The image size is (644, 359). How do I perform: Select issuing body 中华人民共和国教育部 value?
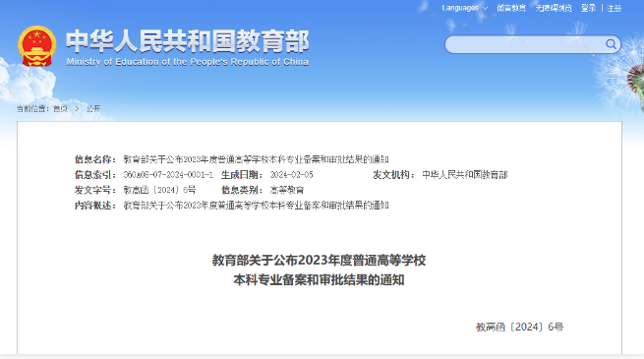click(465, 175)
